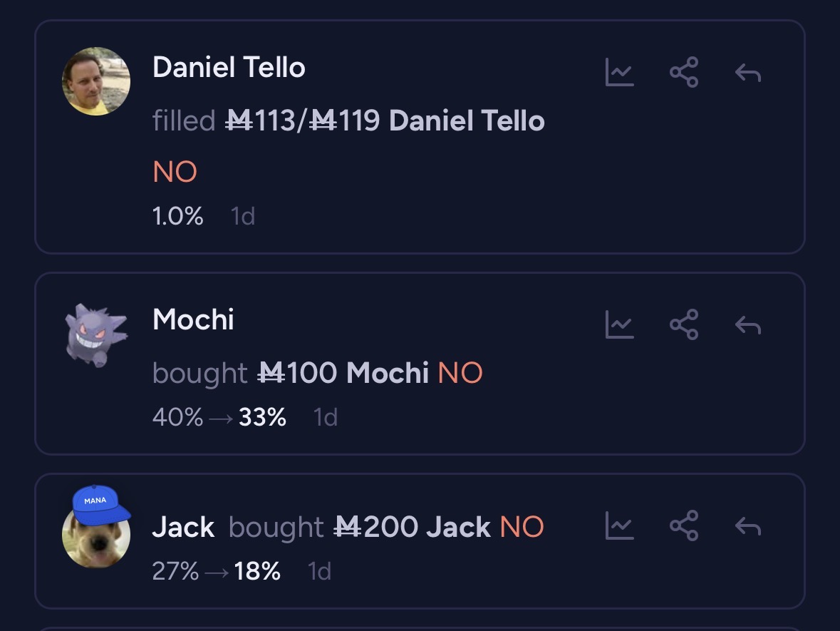Share Jack's Ṁ200 bet
This screenshot has width=840, height=631.
pos(684,526)
